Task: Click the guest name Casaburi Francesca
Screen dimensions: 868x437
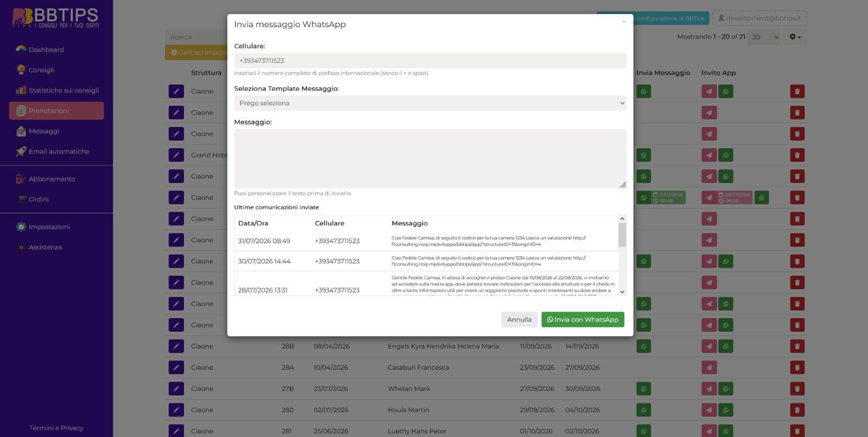Action: tap(418, 368)
